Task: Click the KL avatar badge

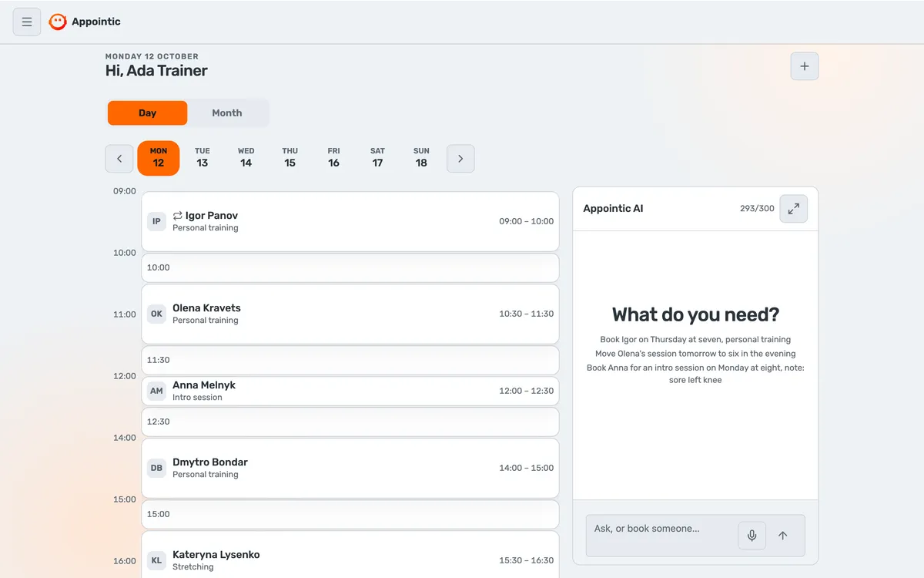Action: coord(156,560)
